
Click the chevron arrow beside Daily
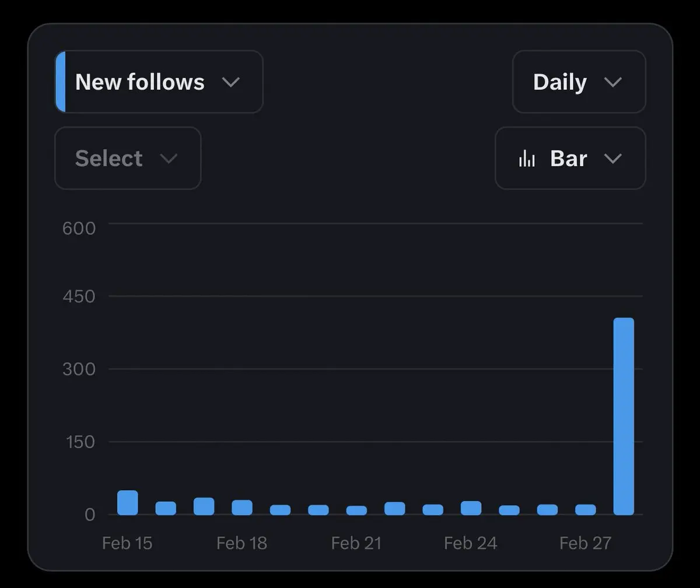click(612, 82)
